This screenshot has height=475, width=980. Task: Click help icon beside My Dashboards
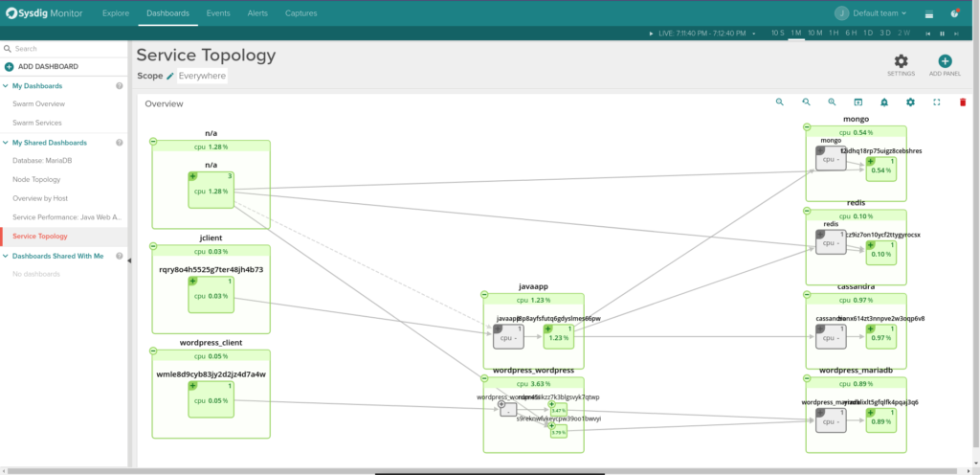120,85
